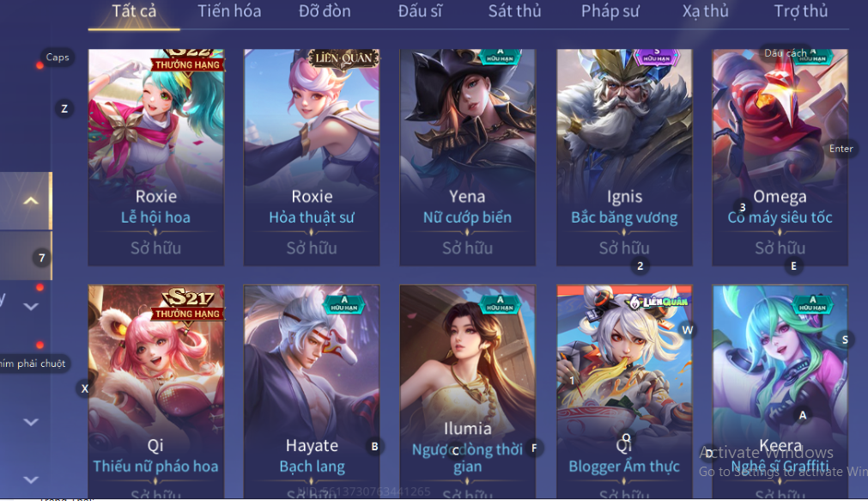Open the Omega Cỗ máy siêu tốc skin
The height and width of the screenshot is (501, 868).
[780, 157]
